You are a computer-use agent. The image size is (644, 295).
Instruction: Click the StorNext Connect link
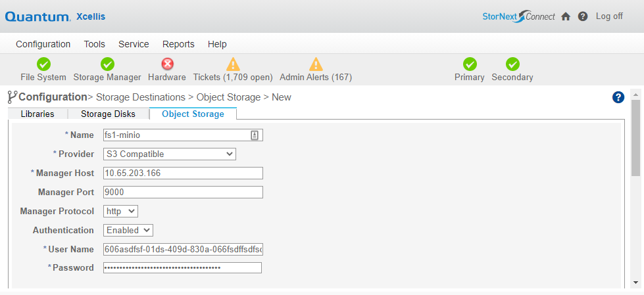pos(519,16)
